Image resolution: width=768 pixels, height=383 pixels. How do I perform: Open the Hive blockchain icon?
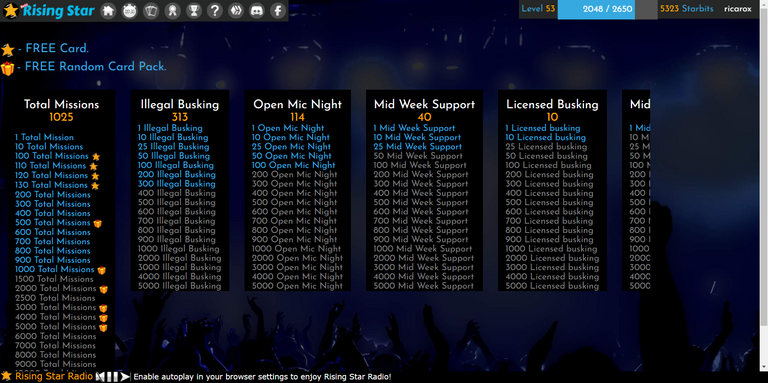pos(236,10)
